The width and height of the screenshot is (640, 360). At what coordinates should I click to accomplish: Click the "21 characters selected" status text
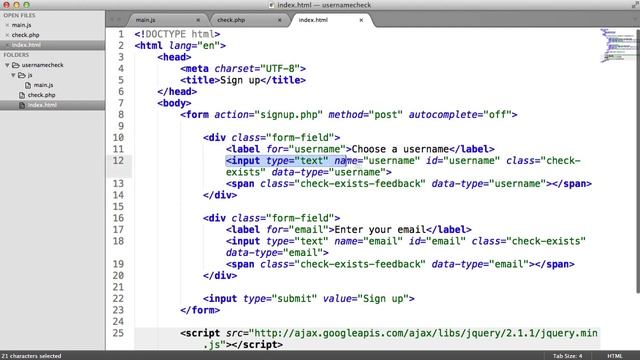coord(31,356)
